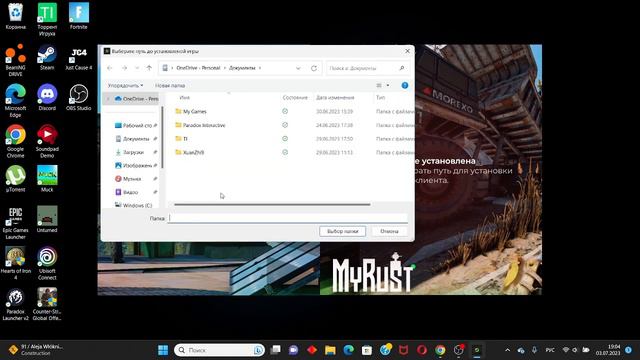
Task: Launch the uTorrent desktop shortcut
Action: pyautogui.click(x=16, y=179)
